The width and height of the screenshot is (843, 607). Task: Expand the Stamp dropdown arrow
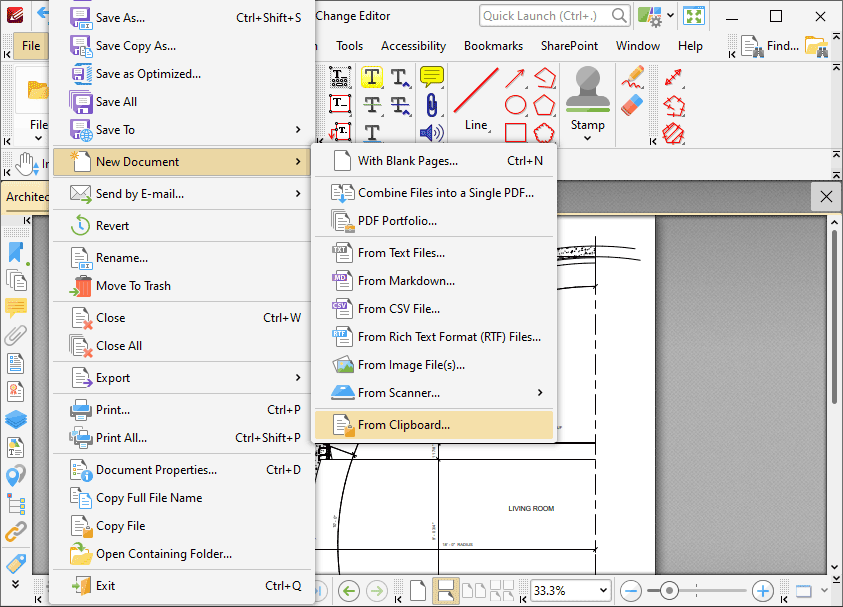[588, 138]
